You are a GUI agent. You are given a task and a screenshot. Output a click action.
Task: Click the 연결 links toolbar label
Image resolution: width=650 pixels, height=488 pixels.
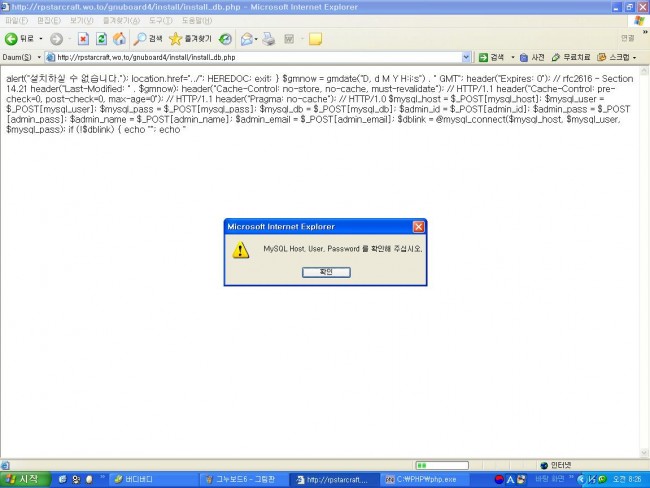[x=628, y=38]
